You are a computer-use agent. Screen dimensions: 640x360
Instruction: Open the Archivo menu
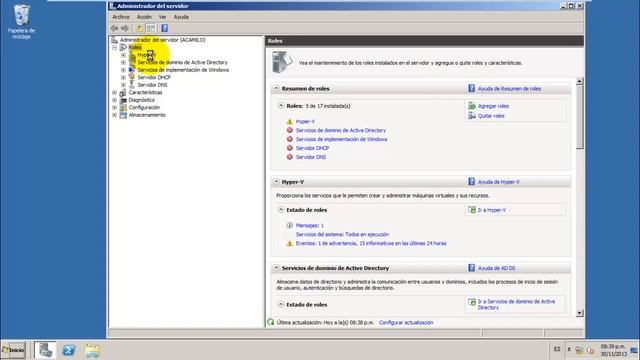coord(121,17)
